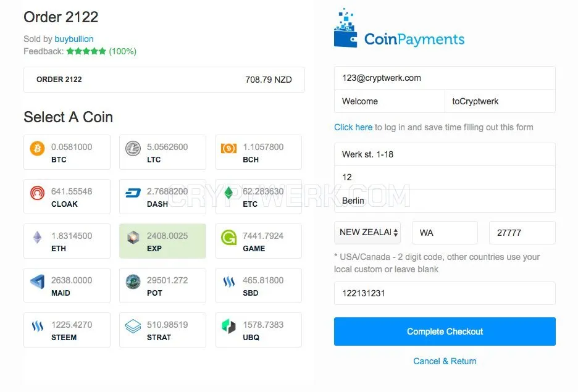Click the address field 'Werk st. 1-18'
Screen dimensions: 578x392
click(445, 154)
